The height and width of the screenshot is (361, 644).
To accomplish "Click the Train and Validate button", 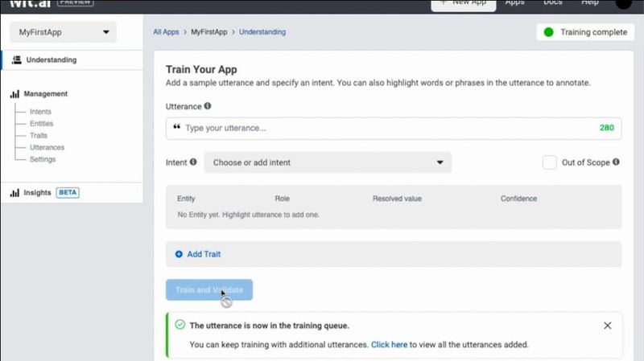I will (x=209, y=290).
